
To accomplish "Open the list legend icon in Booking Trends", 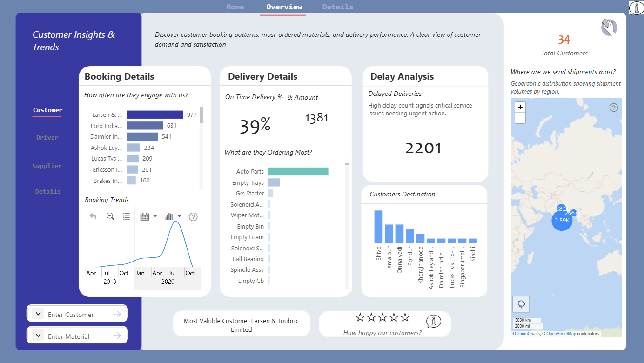I will click(126, 216).
